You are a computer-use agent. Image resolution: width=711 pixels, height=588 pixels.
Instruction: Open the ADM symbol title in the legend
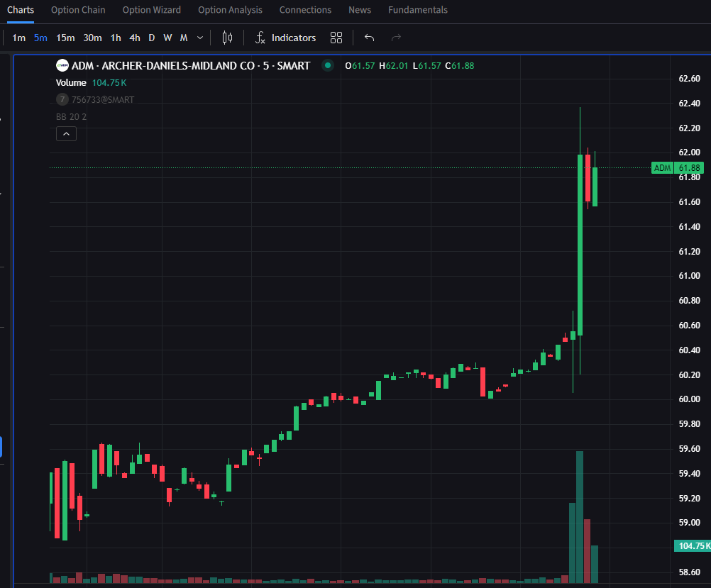click(190, 66)
